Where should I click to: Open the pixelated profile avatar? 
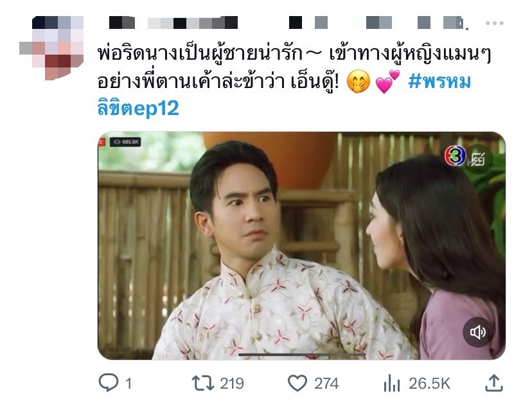(x=51, y=48)
